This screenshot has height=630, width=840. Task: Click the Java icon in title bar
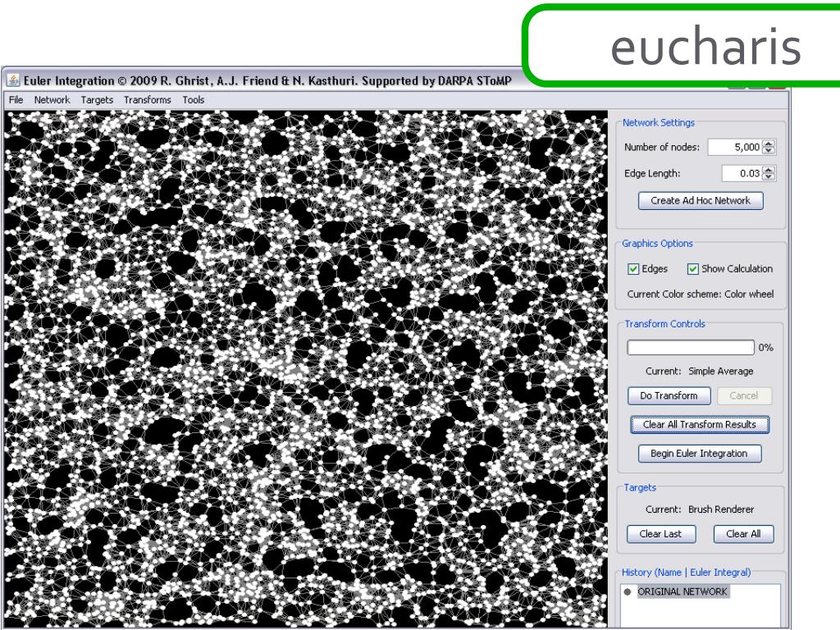point(13,80)
